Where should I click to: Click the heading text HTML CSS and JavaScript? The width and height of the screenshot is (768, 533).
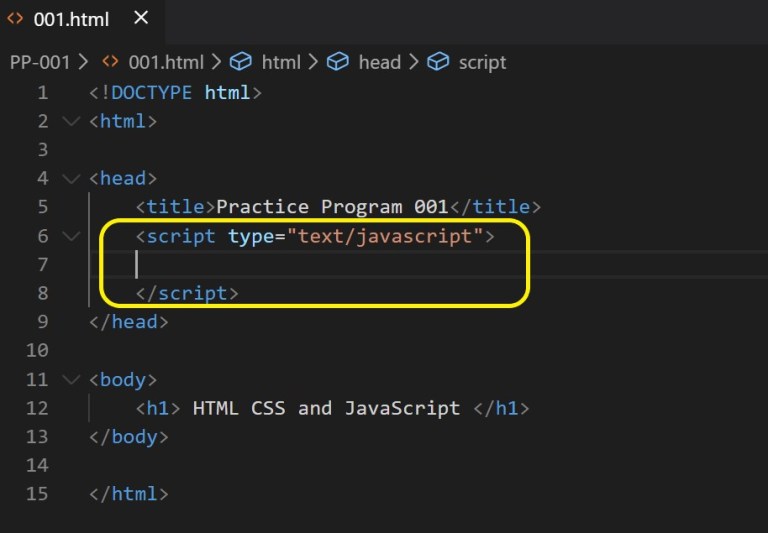[x=326, y=408]
